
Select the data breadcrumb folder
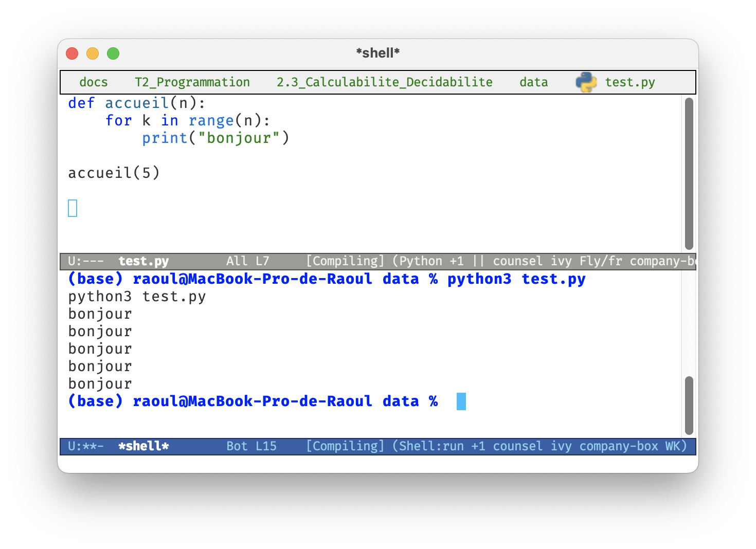coord(534,82)
